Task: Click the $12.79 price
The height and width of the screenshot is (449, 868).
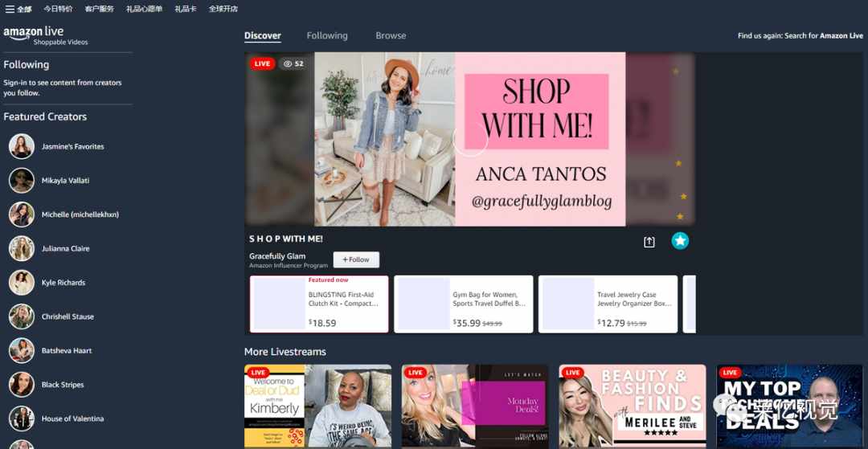Action: point(611,323)
